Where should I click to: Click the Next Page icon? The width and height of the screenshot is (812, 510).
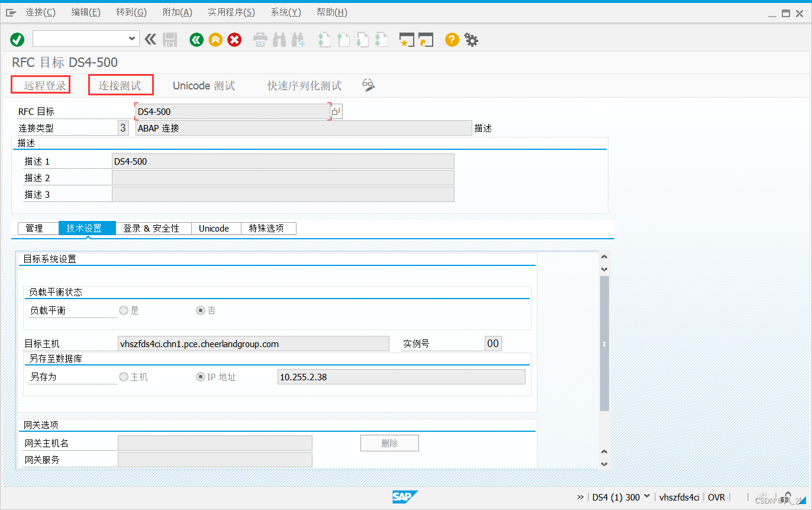(362, 40)
